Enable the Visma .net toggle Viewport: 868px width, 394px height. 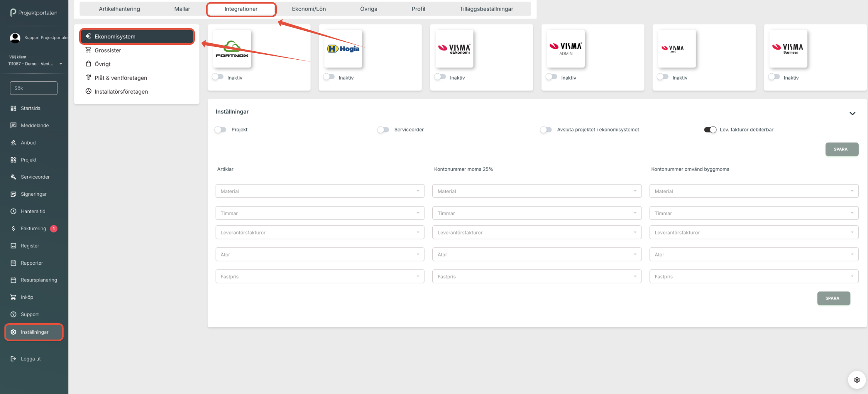(662, 77)
